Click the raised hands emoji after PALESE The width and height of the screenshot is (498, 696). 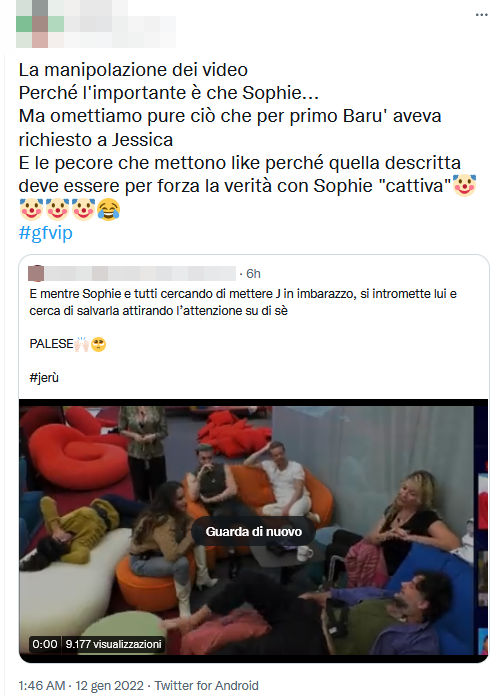click(82, 344)
